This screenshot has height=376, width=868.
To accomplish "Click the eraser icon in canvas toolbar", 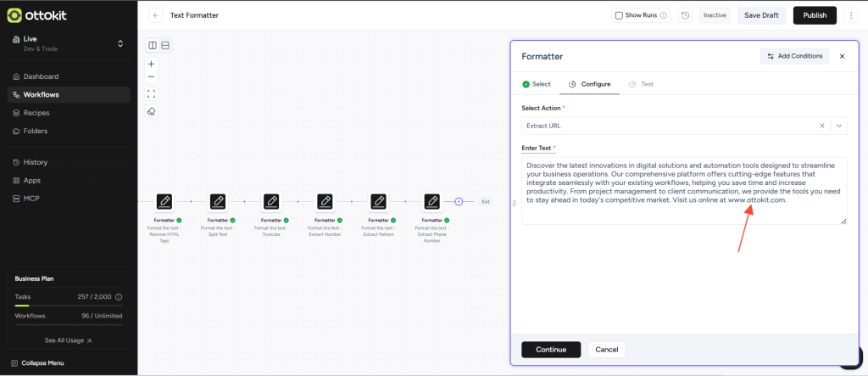I will point(152,111).
